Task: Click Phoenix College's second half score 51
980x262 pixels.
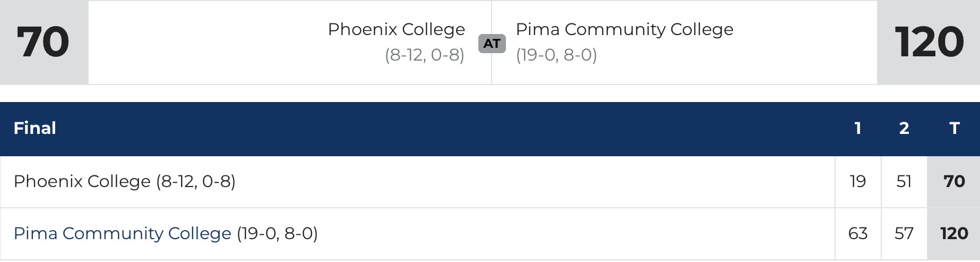Action: click(x=904, y=181)
